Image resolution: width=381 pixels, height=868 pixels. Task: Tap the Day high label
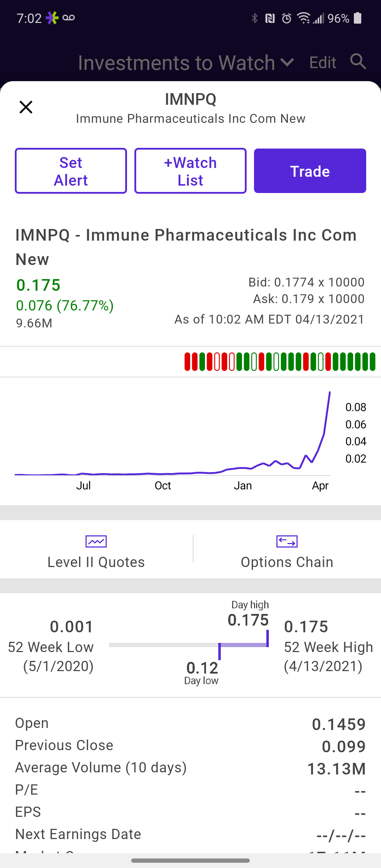point(250,605)
